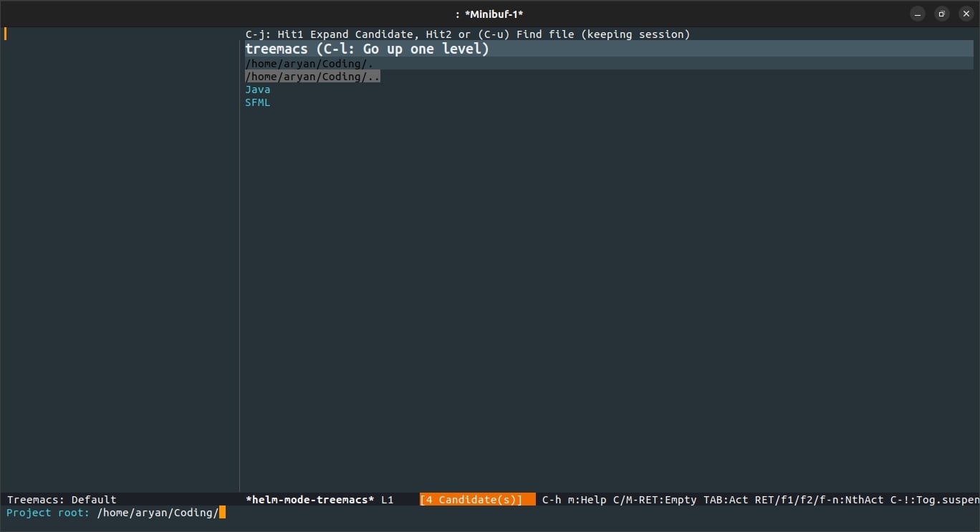Select the Java directory candidate
Image resolution: width=980 pixels, height=532 pixels.
[x=258, y=89]
